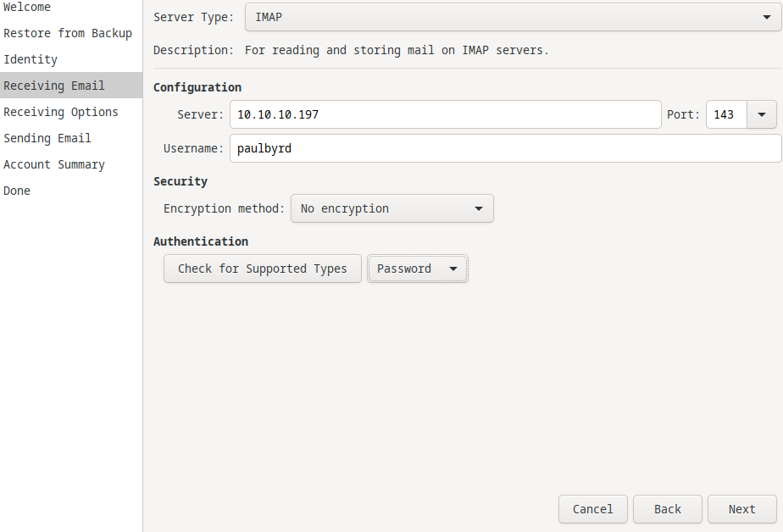Click the Port text field showing 143
This screenshot has height=532, width=783.
pos(725,114)
